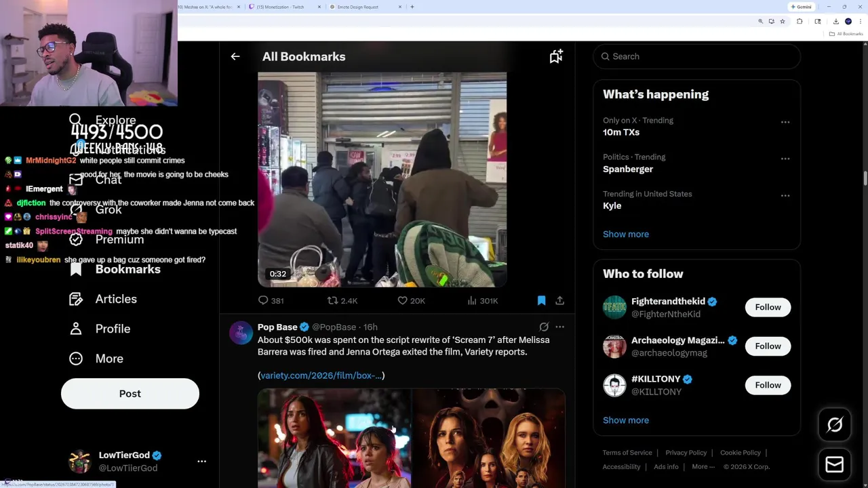
Task: Open a new browser tab
Action: coord(412,7)
